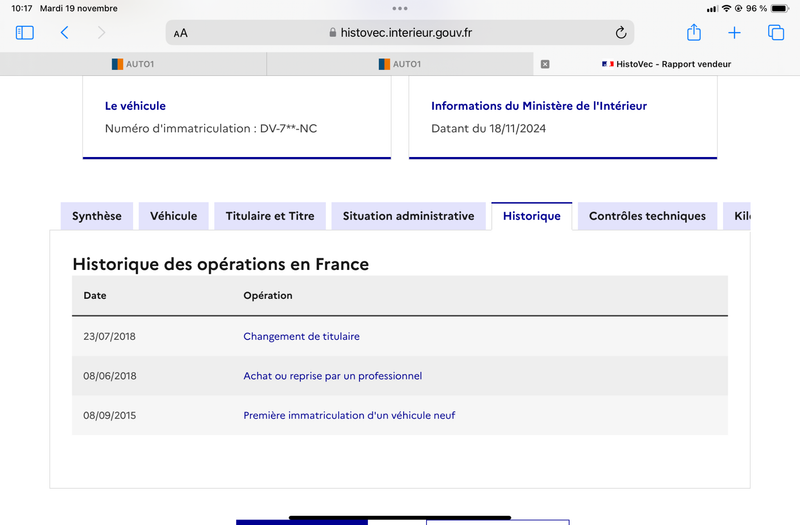Click the date 23/07/2018
The image size is (800, 525).
pyautogui.click(x=109, y=336)
